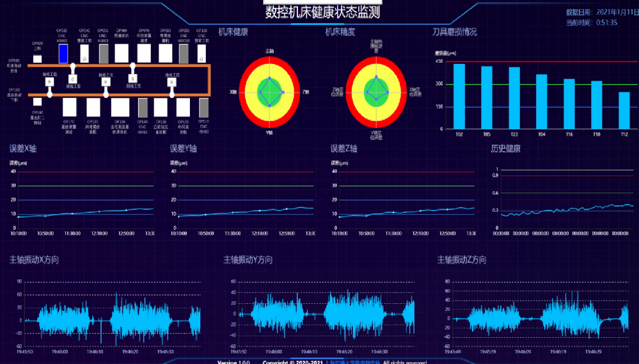Click the gray OP090 CNC station block

coord(184,54)
